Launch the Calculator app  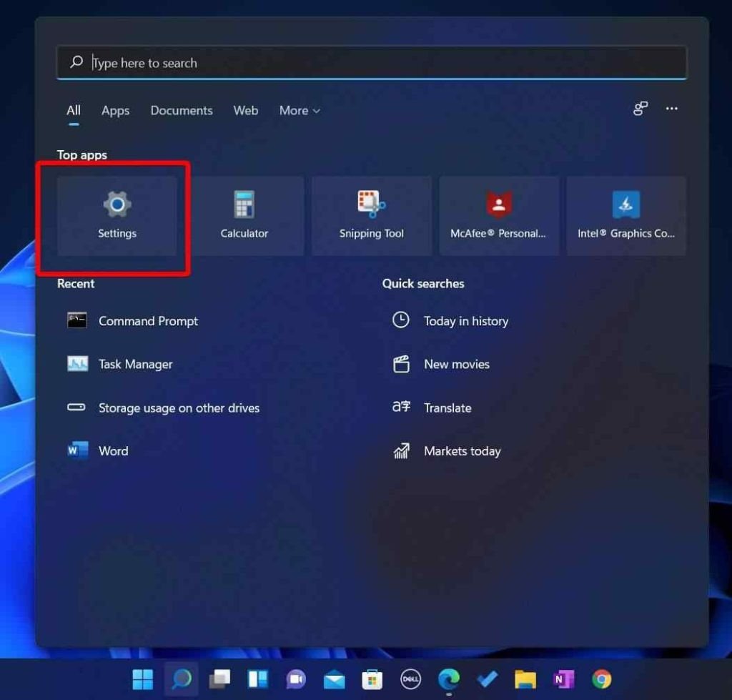[x=244, y=215]
